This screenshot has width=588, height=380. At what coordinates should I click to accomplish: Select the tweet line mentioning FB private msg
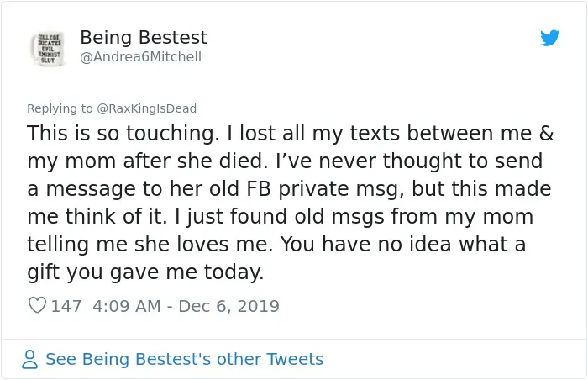pyautogui.click(x=289, y=189)
